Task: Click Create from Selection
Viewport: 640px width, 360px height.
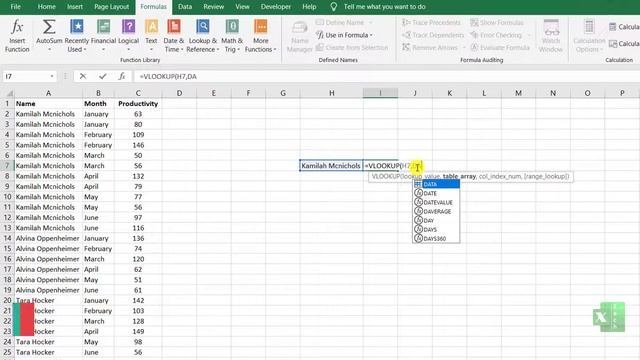Action: click(352, 48)
